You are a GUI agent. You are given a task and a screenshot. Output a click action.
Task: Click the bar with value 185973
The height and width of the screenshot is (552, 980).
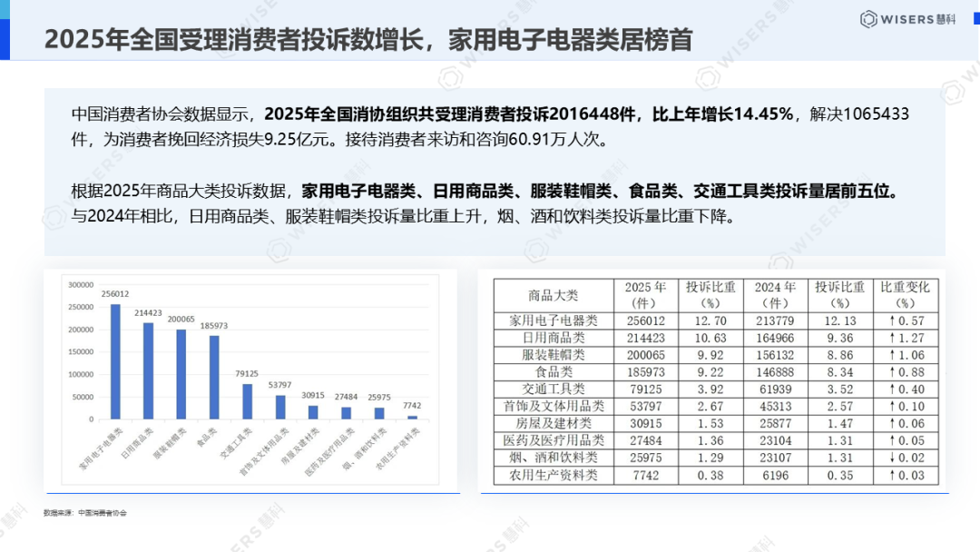[214, 378]
